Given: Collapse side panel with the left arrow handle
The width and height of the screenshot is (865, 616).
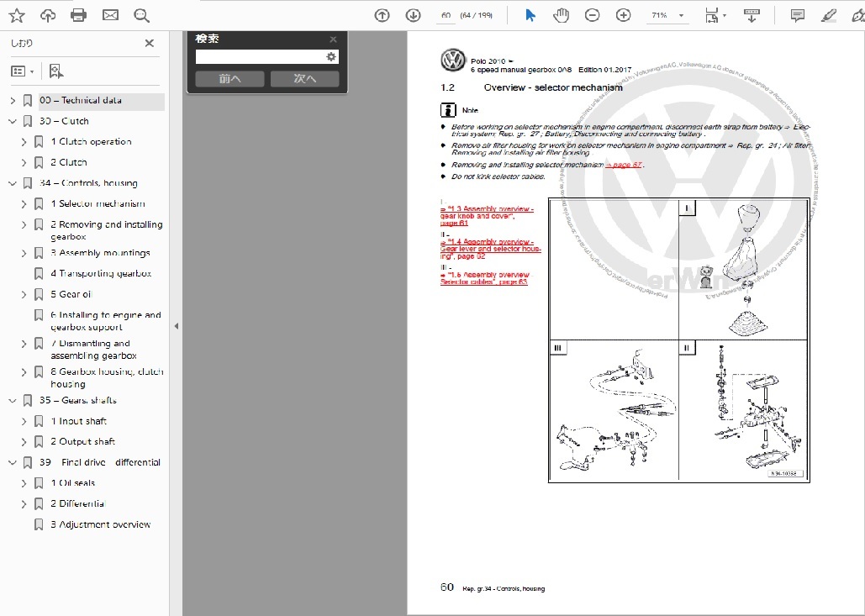Looking at the screenshot, I should coord(176,326).
